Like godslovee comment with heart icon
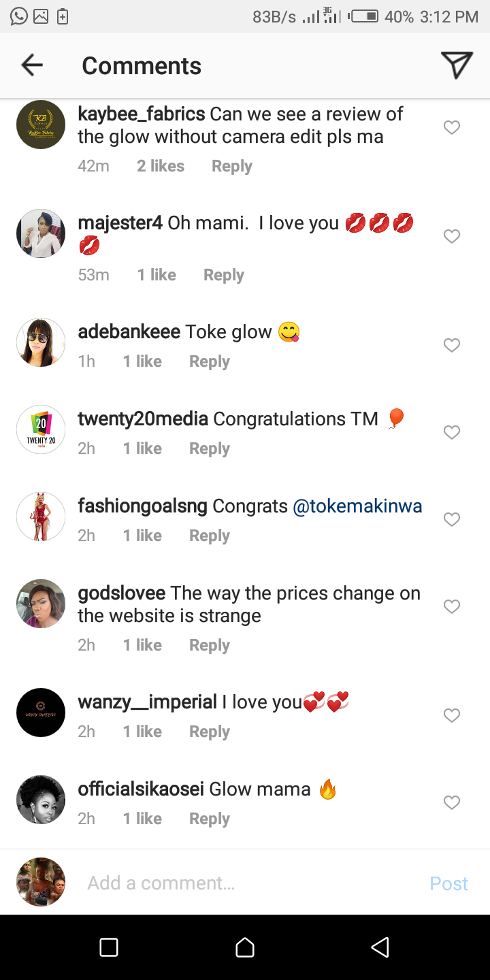Image resolution: width=490 pixels, height=980 pixels. pyautogui.click(x=452, y=606)
